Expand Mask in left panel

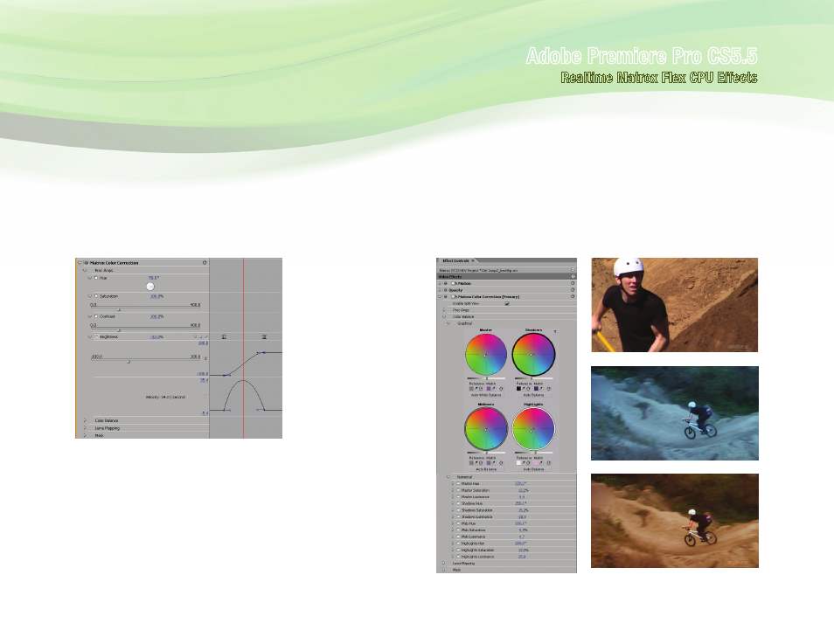click(x=85, y=435)
